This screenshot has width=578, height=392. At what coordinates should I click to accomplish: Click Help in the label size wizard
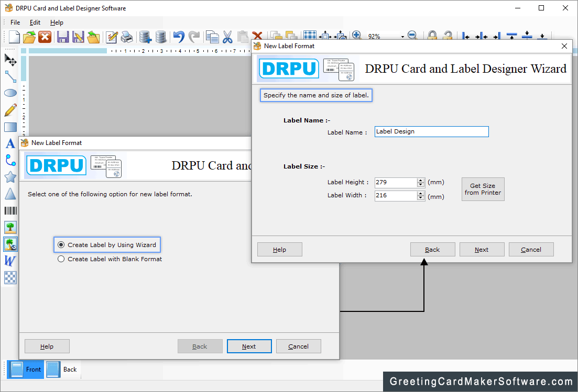click(x=280, y=250)
